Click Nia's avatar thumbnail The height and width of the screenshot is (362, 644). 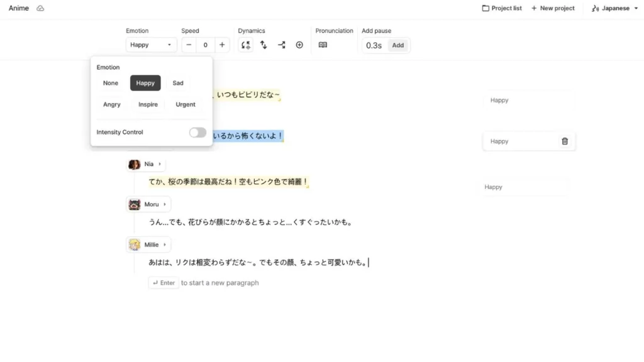click(x=135, y=164)
